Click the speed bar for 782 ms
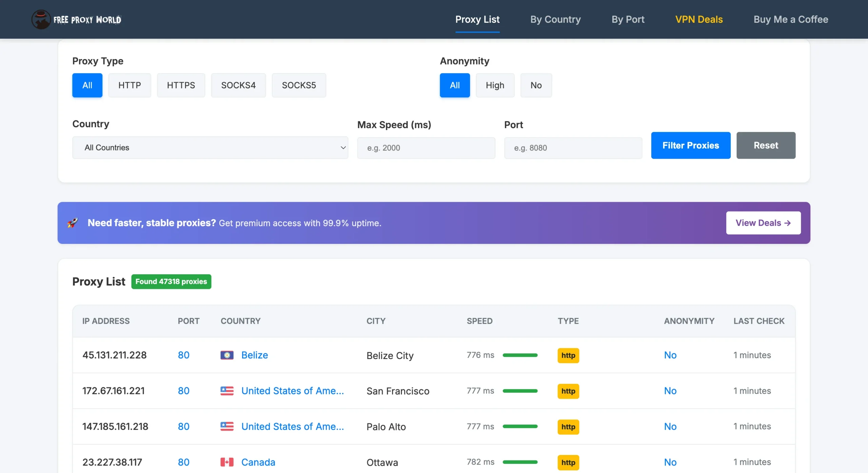 [x=520, y=462]
